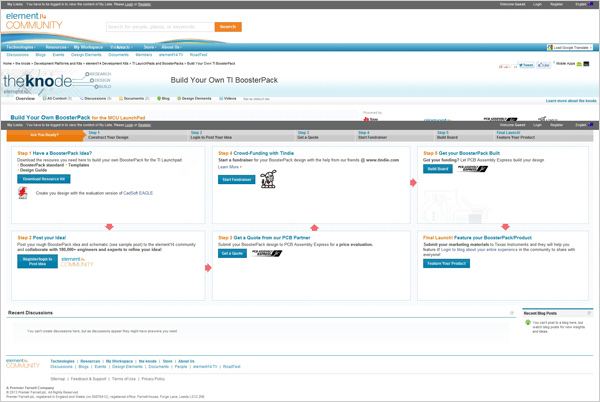Click the Facebook Like button

click(543, 65)
